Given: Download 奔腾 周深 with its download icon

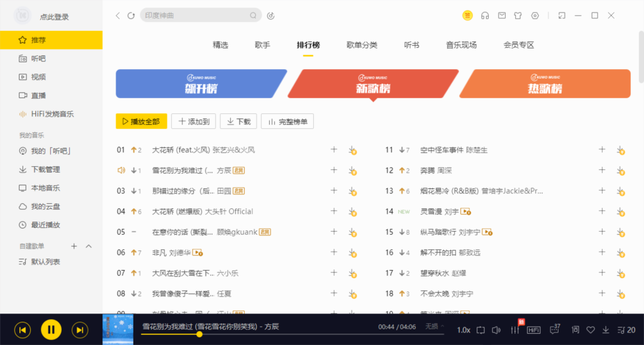Looking at the screenshot, I should [621, 171].
